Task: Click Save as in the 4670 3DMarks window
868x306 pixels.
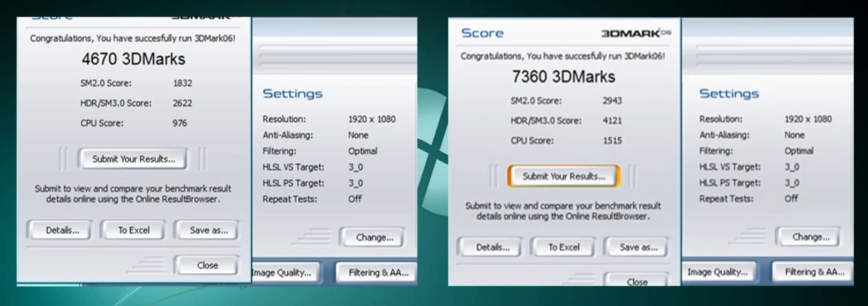Action: (207, 230)
